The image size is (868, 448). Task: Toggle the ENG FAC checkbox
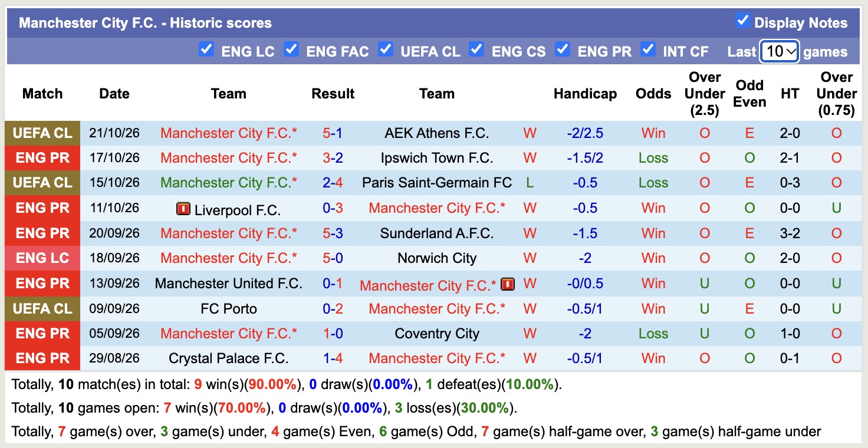(x=291, y=49)
